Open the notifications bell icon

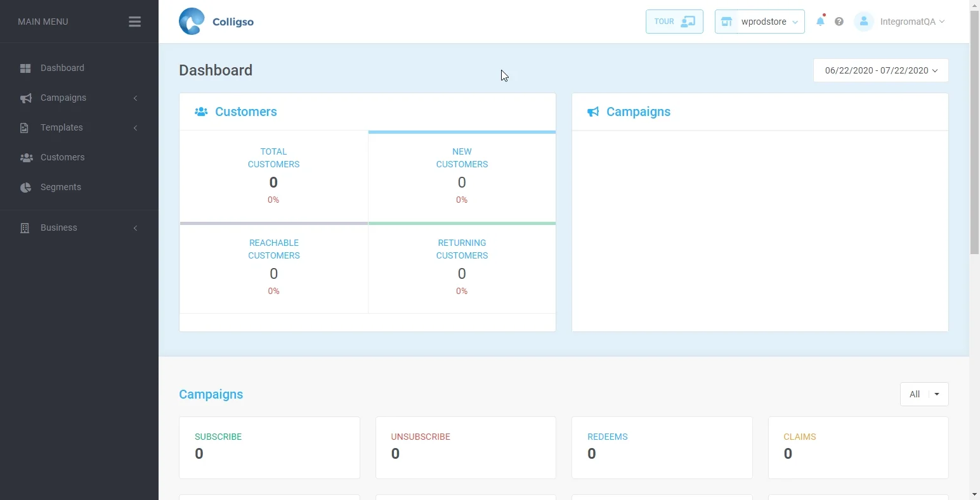pos(820,22)
